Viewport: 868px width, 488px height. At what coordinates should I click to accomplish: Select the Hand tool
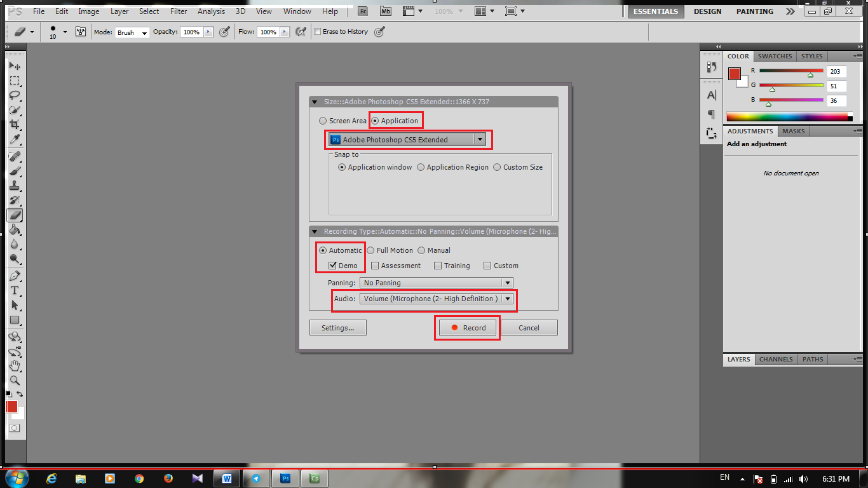pos(15,366)
